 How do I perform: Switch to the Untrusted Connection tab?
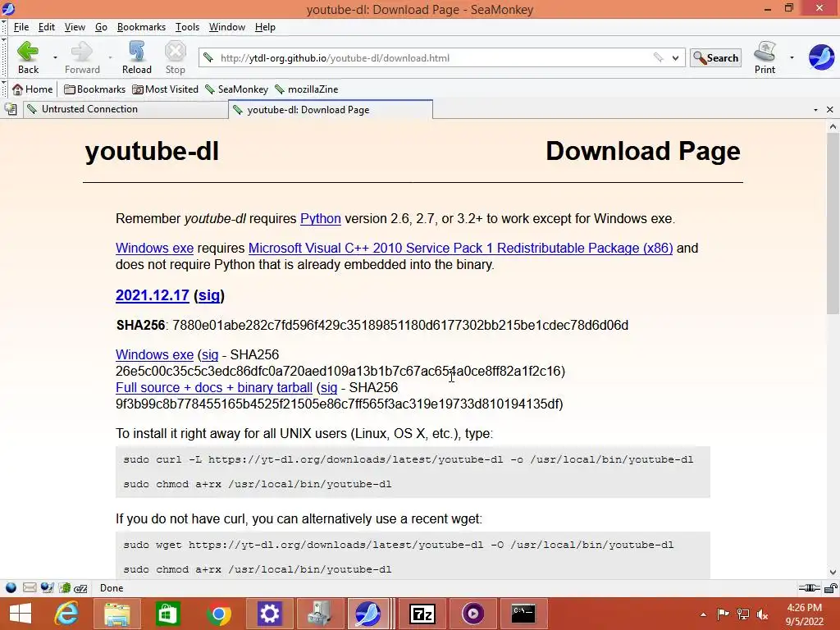point(126,109)
